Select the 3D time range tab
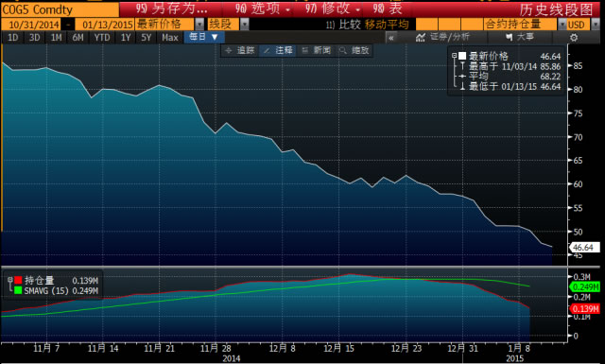 pyautogui.click(x=34, y=38)
